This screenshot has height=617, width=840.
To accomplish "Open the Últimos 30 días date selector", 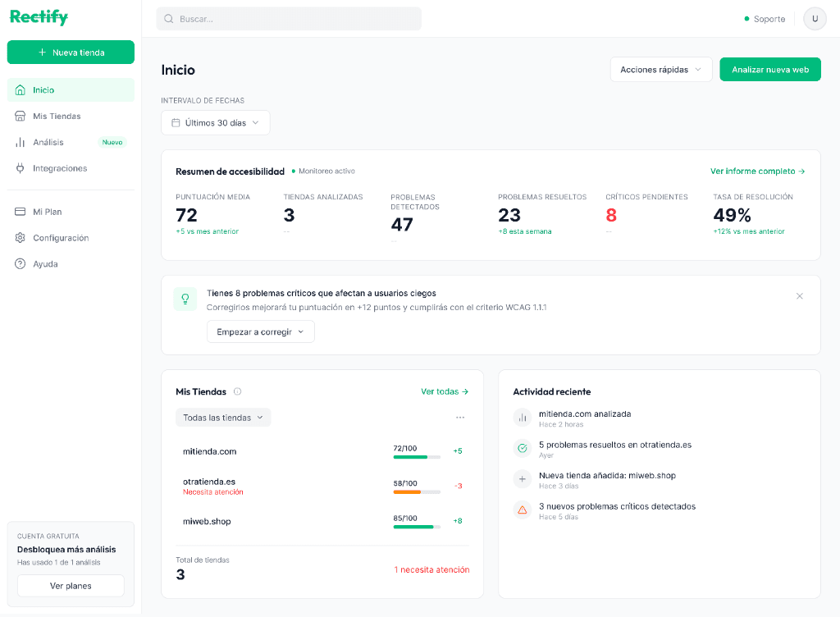I will 215,121.
